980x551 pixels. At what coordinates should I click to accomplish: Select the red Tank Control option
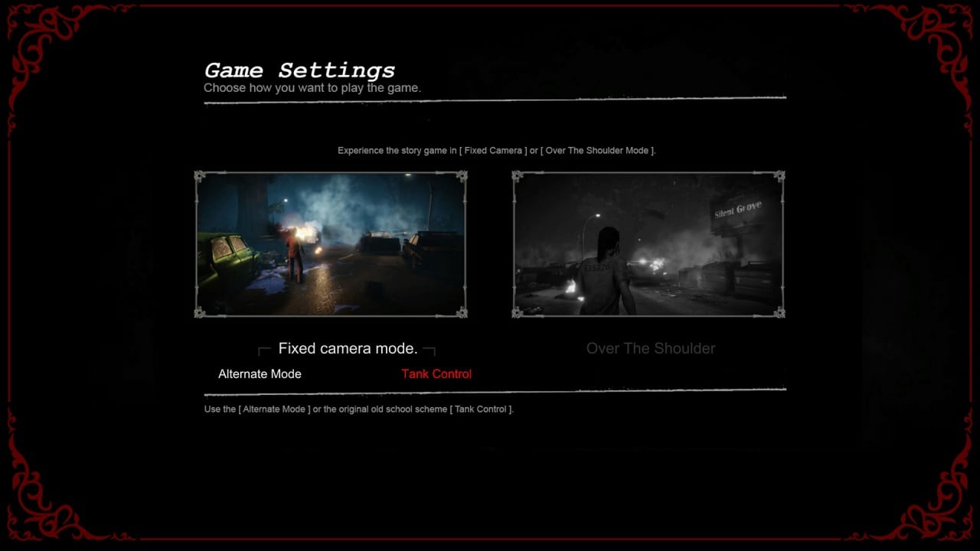(x=436, y=374)
